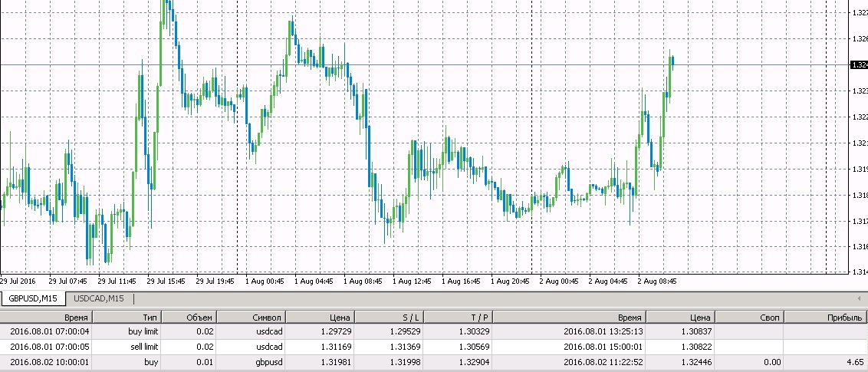868x372 pixels.
Task: Click the close price 1.32446
Action: (696, 363)
